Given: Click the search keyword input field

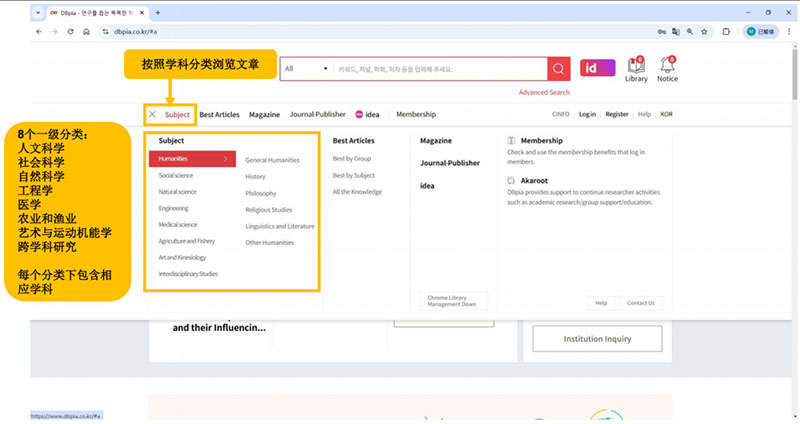Looking at the screenshot, I should click(x=440, y=69).
